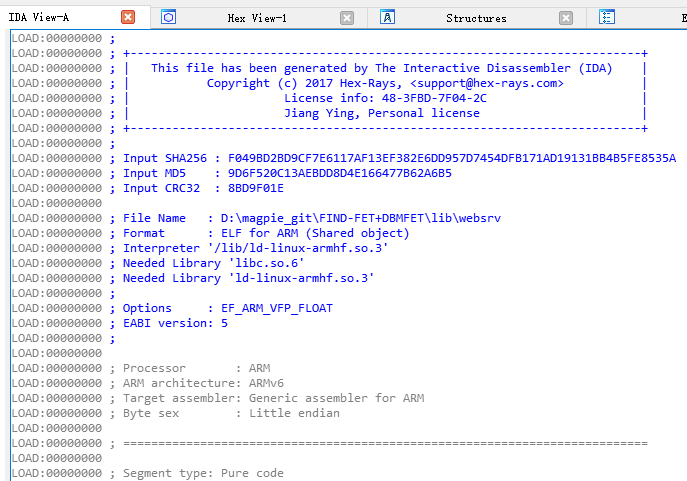Click the Hex View-1 tab icon
The image size is (687, 481).
(169, 17)
